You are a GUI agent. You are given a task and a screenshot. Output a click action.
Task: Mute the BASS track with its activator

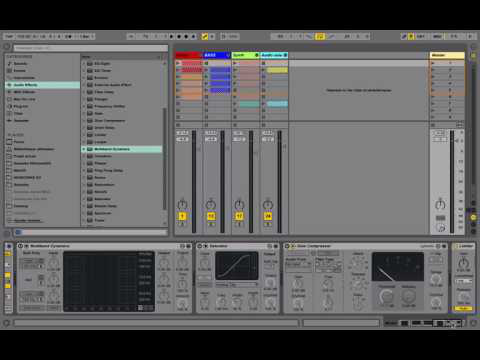(211, 216)
